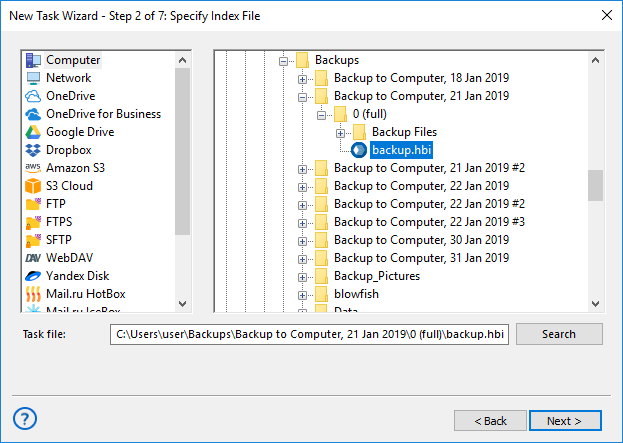Select the WebDAV label
623x443 pixels.
(x=69, y=258)
